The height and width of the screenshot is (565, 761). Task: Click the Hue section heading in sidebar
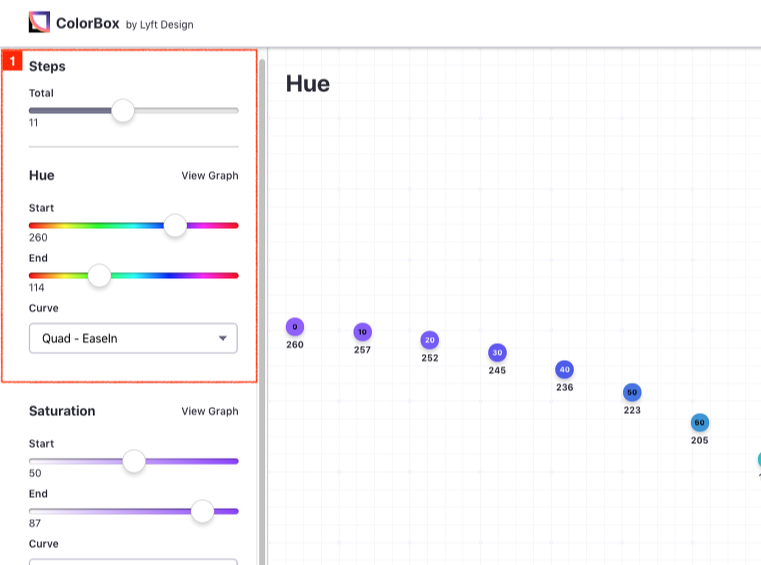(x=42, y=175)
